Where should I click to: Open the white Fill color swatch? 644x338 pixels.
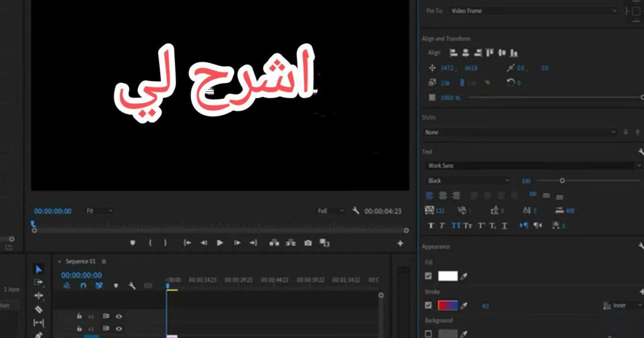448,276
